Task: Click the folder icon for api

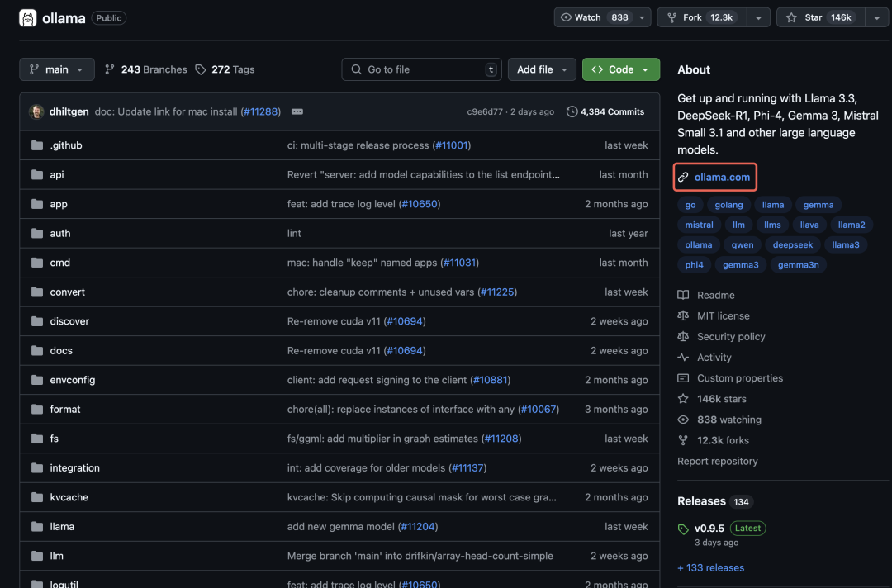Action: [x=37, y=174]
